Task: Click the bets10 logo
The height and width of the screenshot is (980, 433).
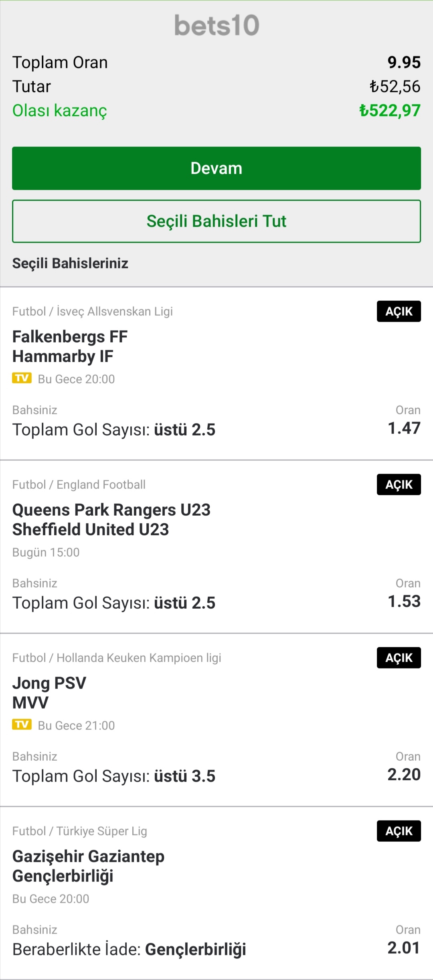Action: pyautogui.click(x=216, y=25)
